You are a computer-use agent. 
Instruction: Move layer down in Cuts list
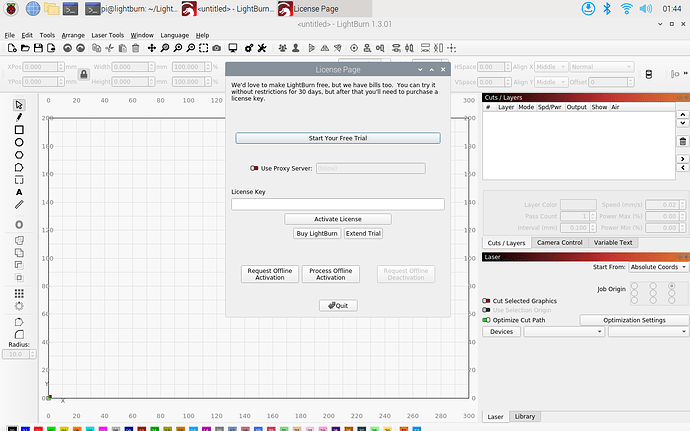[x=683, y=123]
